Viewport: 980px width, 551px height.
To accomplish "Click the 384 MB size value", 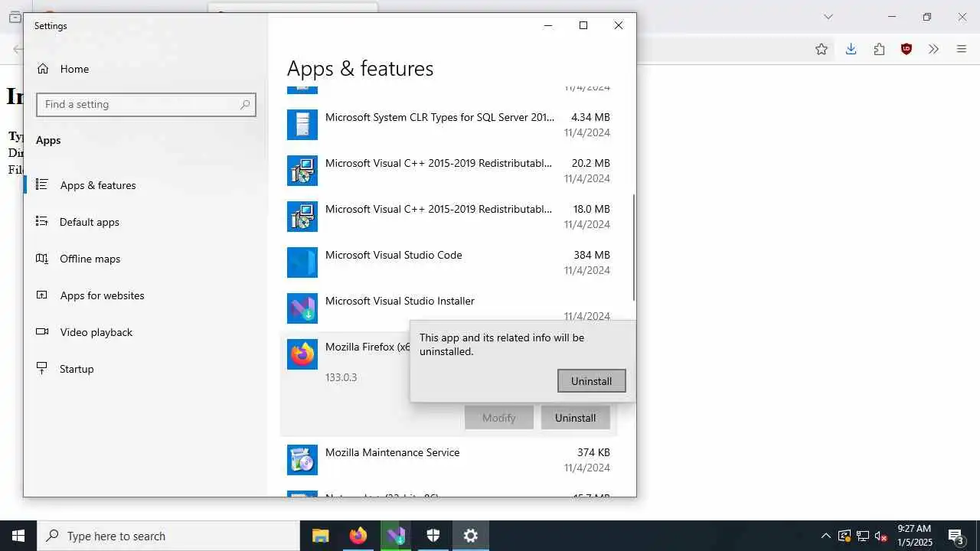I will pos(592,255).
